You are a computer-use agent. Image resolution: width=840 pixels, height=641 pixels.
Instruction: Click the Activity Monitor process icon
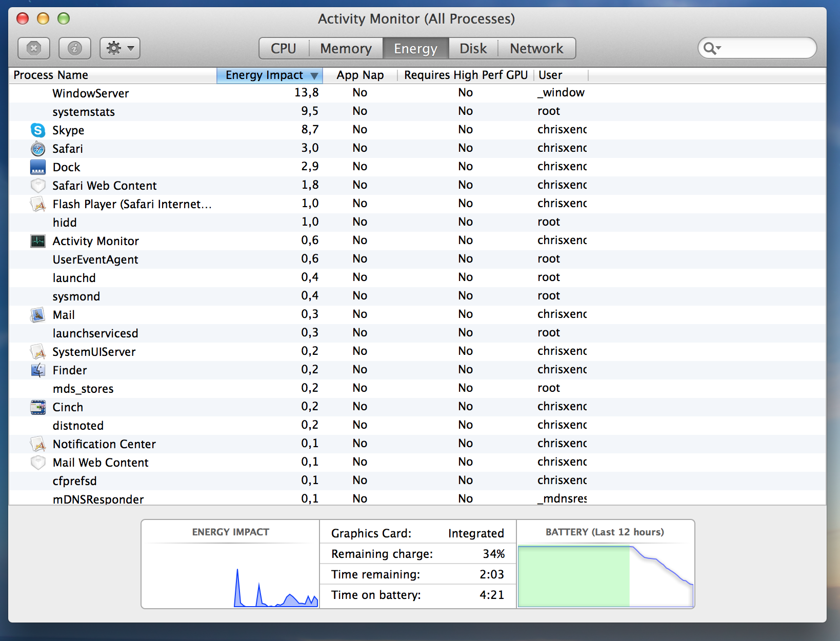[x=38, y=241]
